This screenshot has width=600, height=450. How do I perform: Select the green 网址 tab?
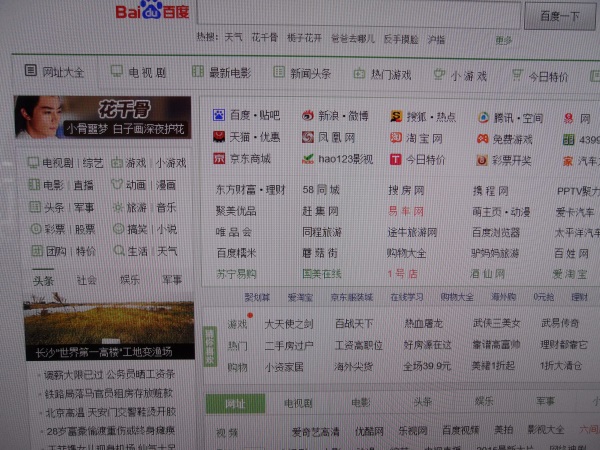point(235,403)
